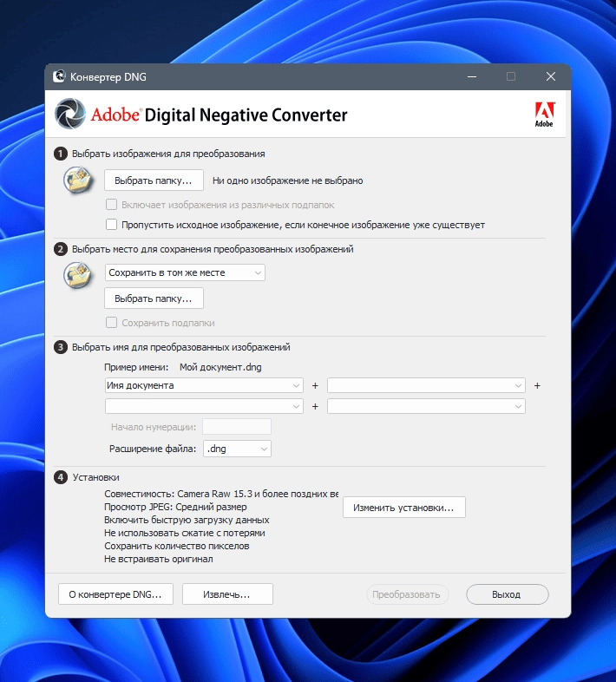Click the 'Начало нумерации' input field
This screenshot has height=682, width=616.
[x=237, y=427]
